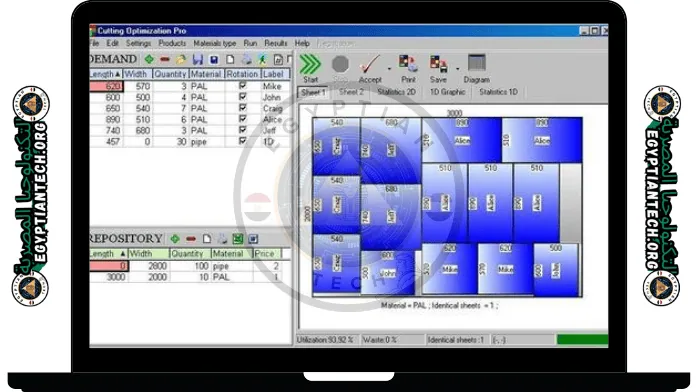This screenshot has height=392, width=698.
Task: Save demand list with blue floppy icon
Action: click(x=198, y=59)
